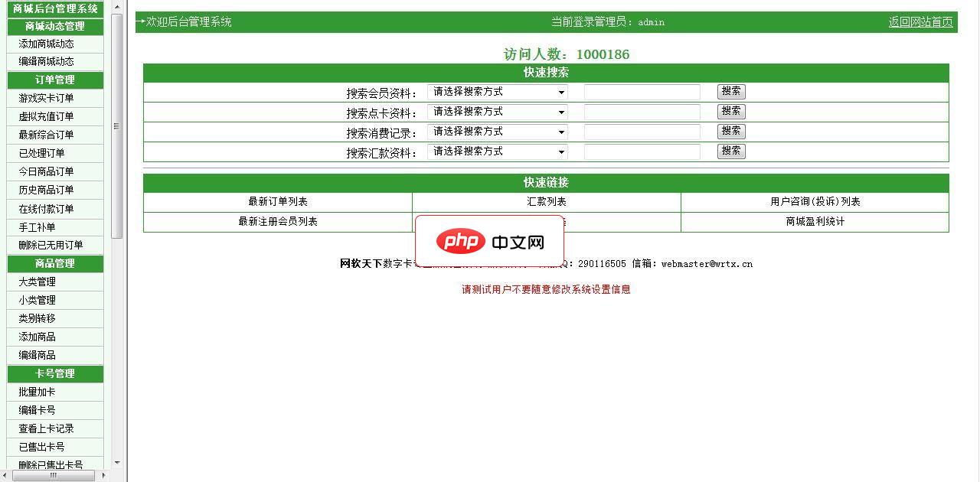Click the 搜索 button for member search
Screen dimensions: 980x482
pyautogui.click(x=730, y=91)
